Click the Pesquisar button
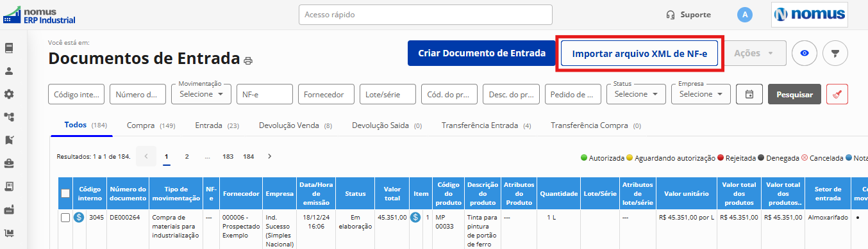 tap(794, 94)
